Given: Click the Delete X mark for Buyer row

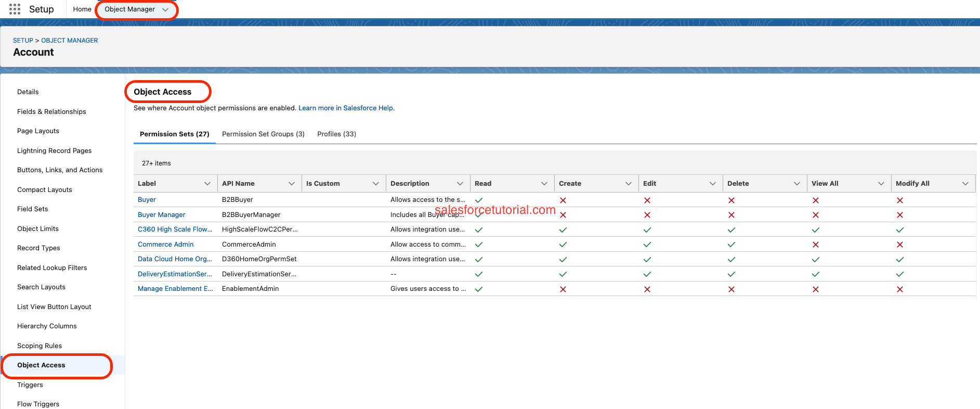Looking at the screenshot, I should (731, 200).
